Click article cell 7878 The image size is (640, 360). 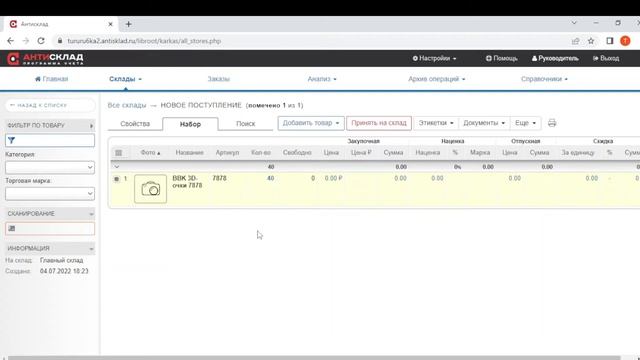click(219, 178)
